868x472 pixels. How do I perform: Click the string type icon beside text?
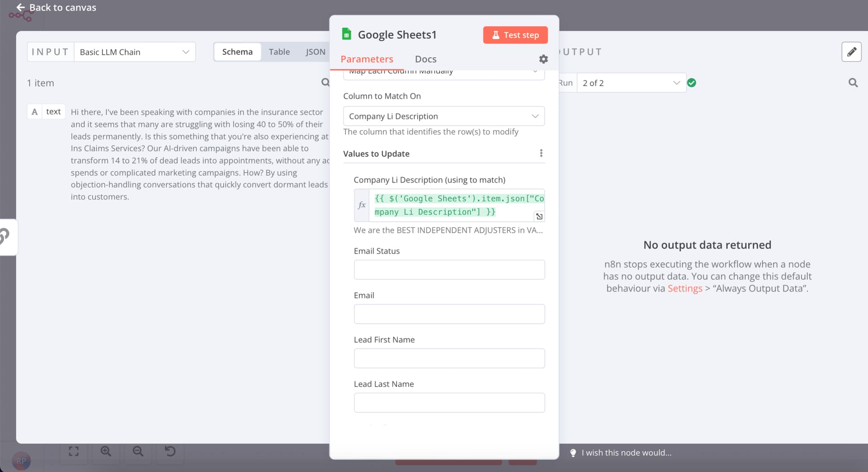[x=35, y=112]
